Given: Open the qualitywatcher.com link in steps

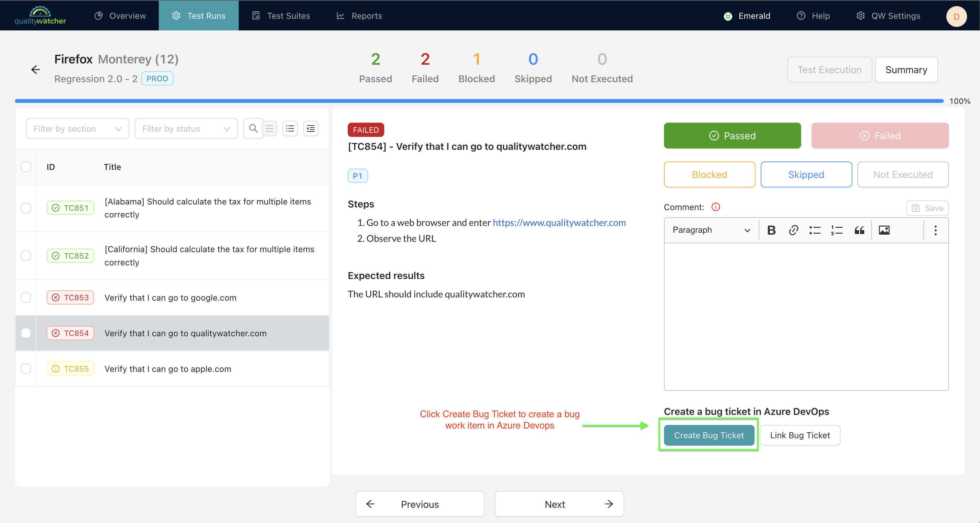Looking at the screenshot, I should pos(559,223).
